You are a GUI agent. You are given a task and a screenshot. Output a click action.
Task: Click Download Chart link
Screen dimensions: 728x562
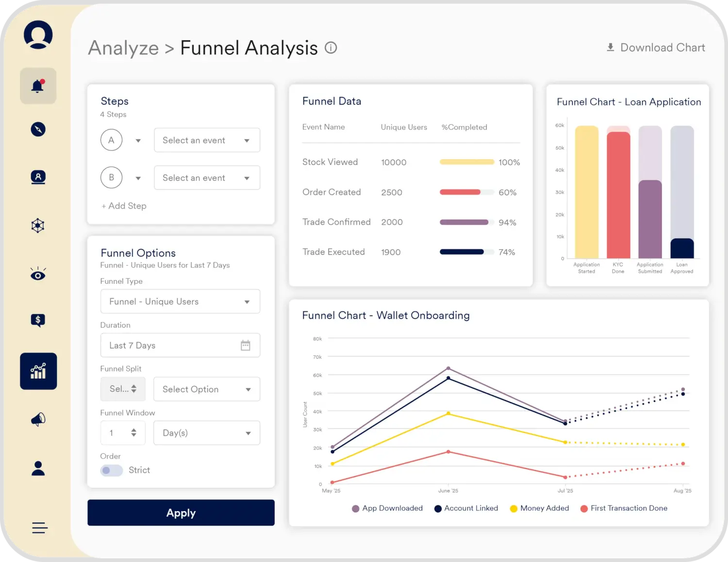656,48
